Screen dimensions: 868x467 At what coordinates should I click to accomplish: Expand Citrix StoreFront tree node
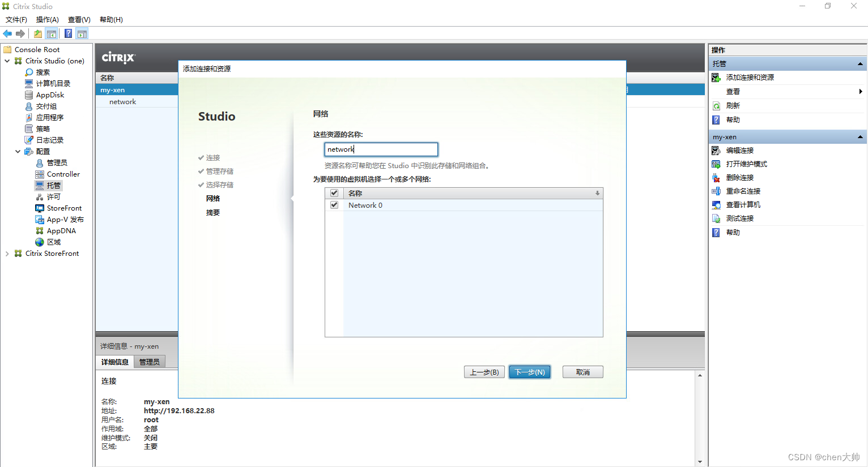coord(7,254)
